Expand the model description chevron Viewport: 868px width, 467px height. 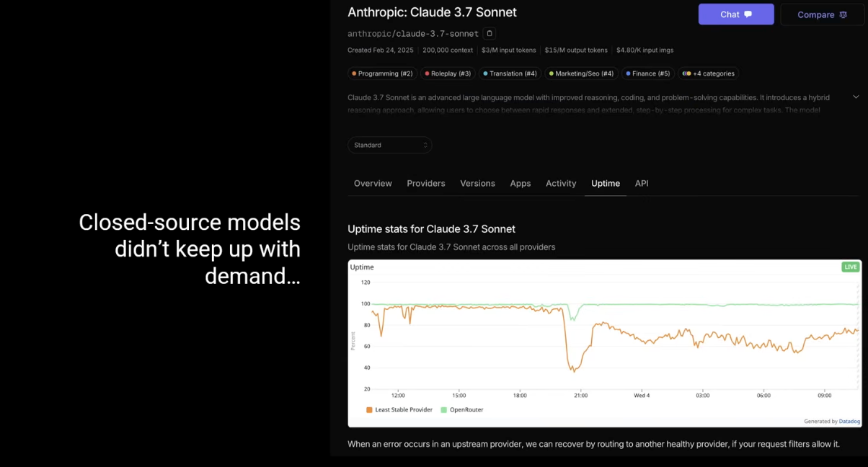[x=856, y=97]
